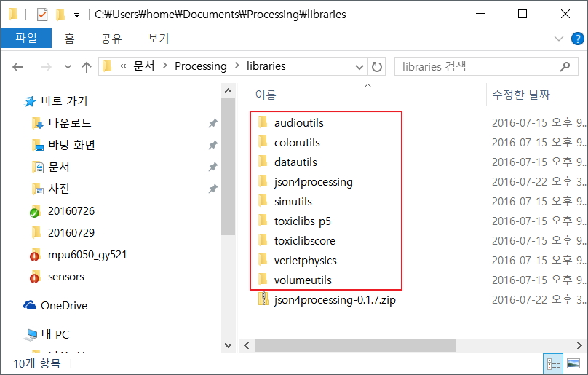Open mpu6050_gy521 in the navigation pane

point(87,255)
